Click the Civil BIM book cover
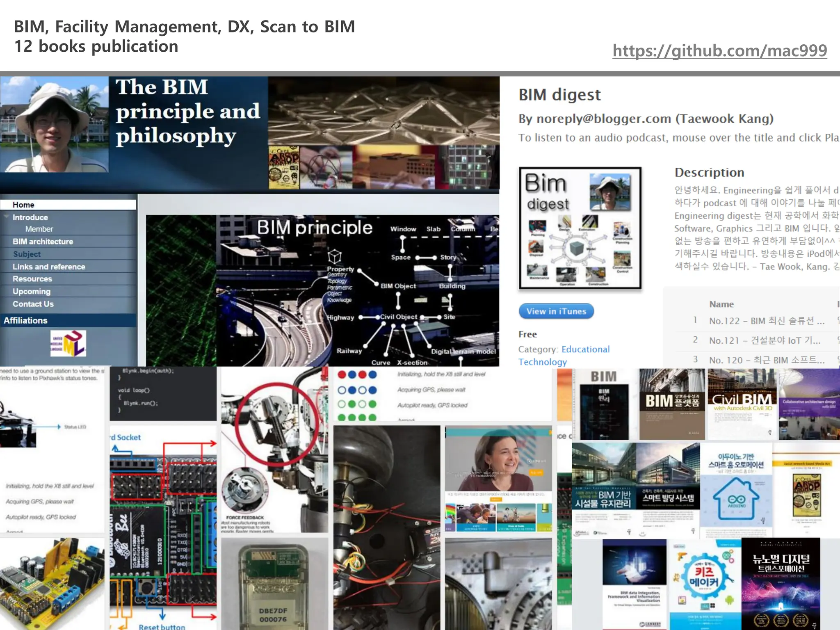 (x=742, y=404)
